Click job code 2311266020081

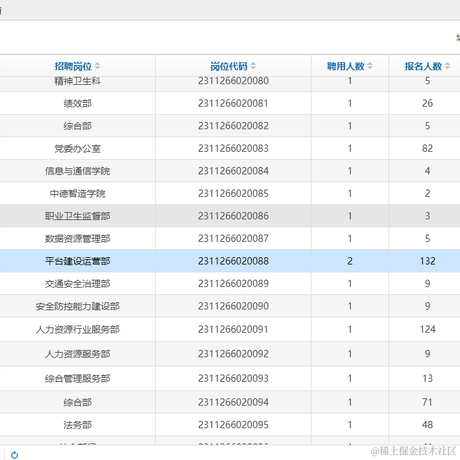tap(233, 103)
